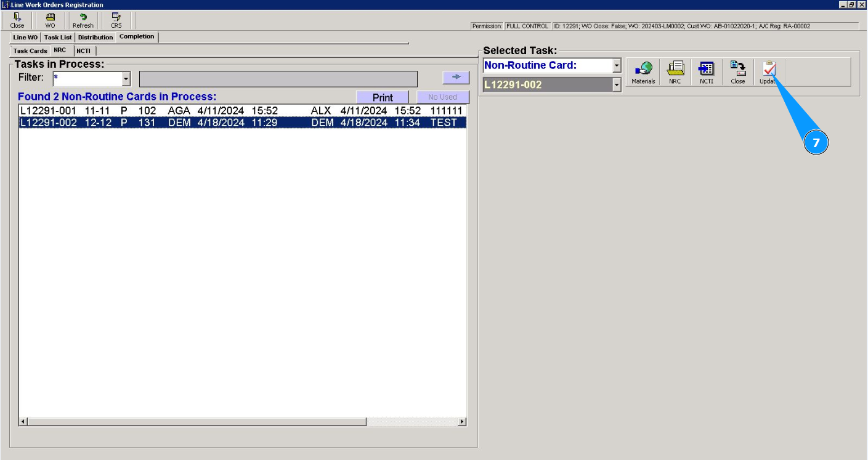Switch to the Line WO tab
868x460 pixels.
25,38
